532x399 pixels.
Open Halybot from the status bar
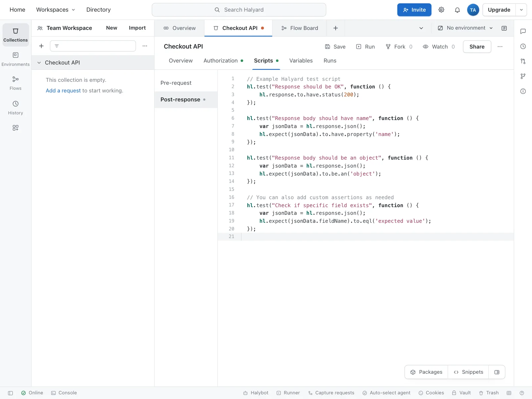pyautogui.click(x=256, y=393)
